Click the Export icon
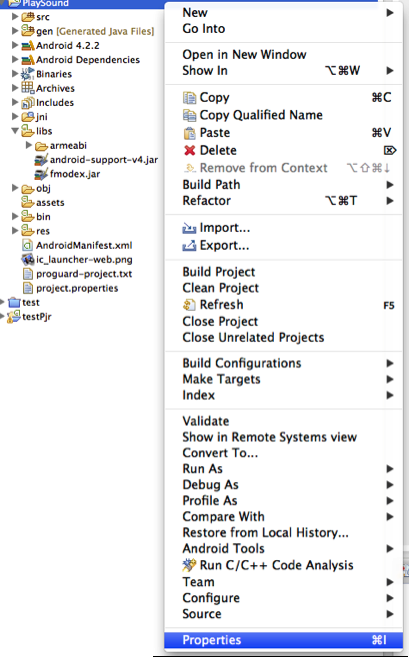 click(189, 246)
